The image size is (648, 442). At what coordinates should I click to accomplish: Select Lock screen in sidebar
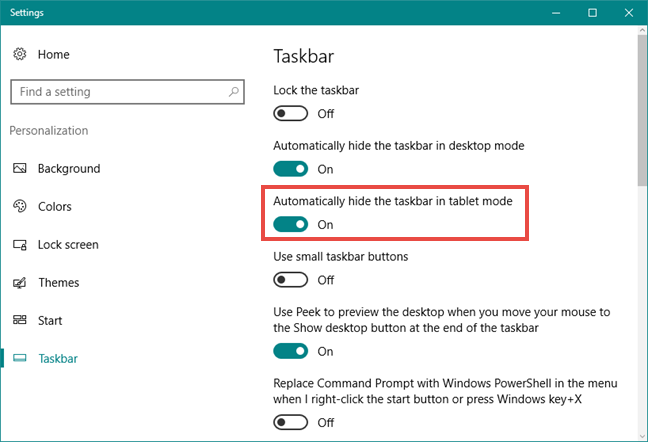[x=68, y=245]
